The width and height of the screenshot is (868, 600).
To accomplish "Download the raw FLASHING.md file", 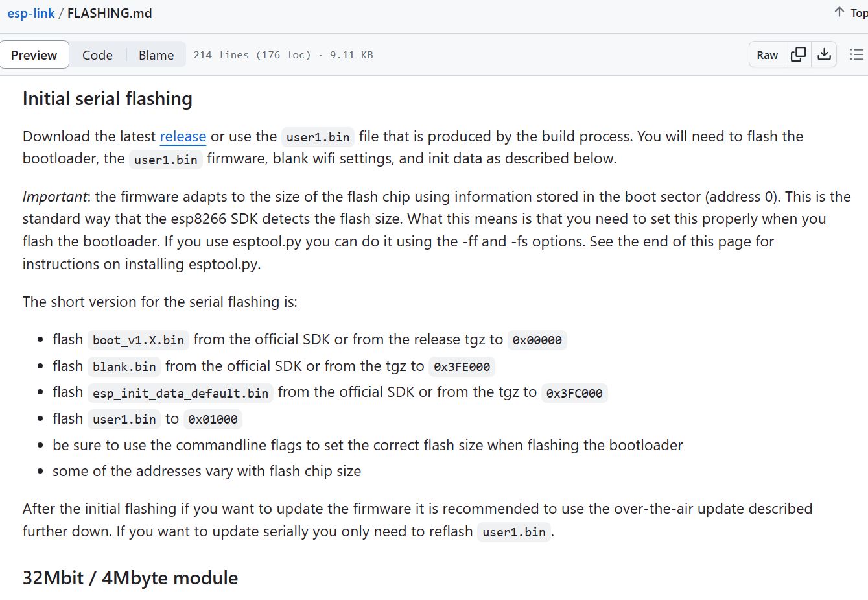I will click(824, 54).
